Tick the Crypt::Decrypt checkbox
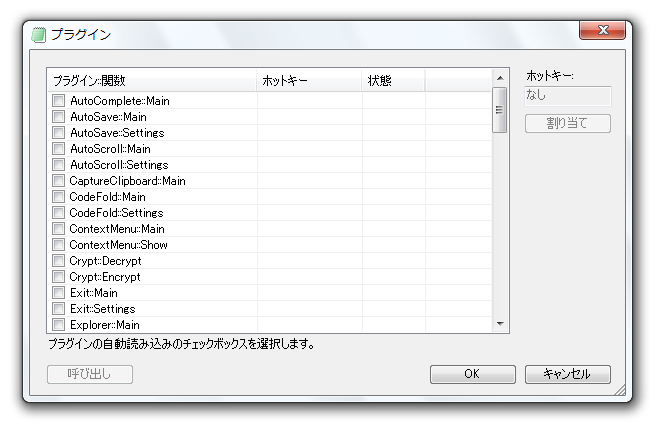Viewport: 656px width, 426px height. point(59,260)
